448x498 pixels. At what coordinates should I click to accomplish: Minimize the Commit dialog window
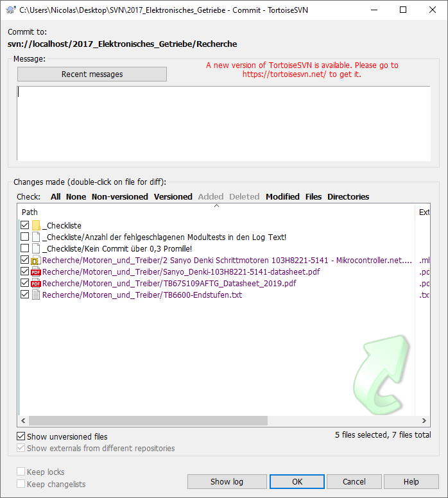pos(374,10)
